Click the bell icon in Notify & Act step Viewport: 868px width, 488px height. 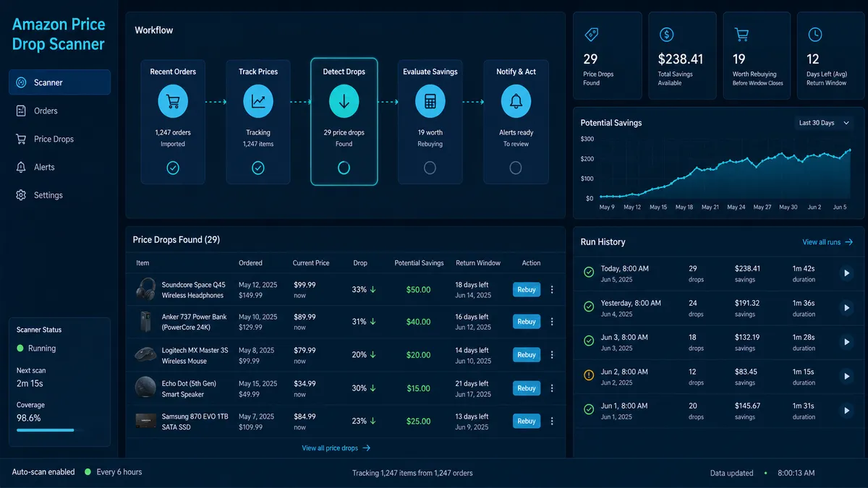516,102
